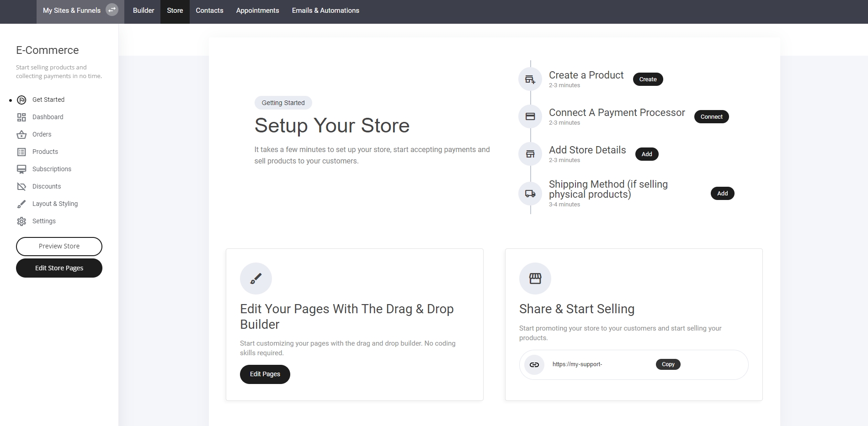Open the Contacts menu item
868x426 pixels.
tap(209, 11)
